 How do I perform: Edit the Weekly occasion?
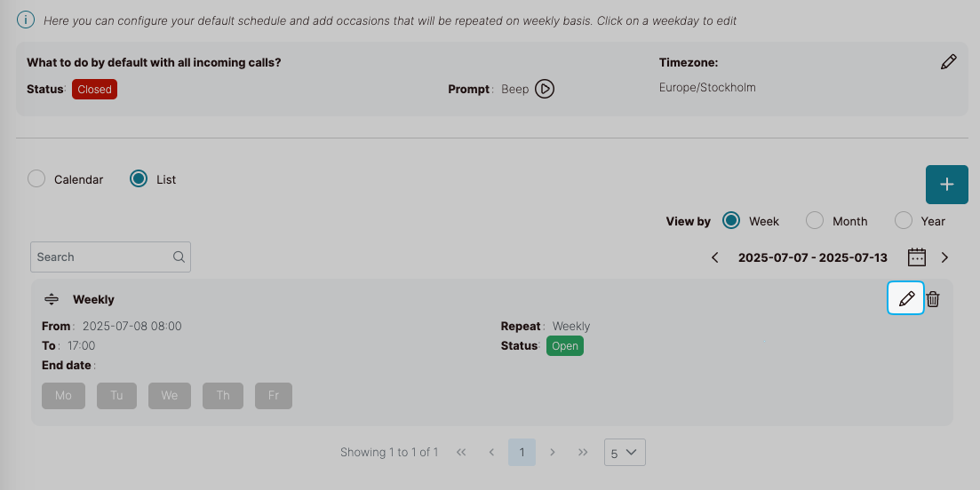point(906,299)
